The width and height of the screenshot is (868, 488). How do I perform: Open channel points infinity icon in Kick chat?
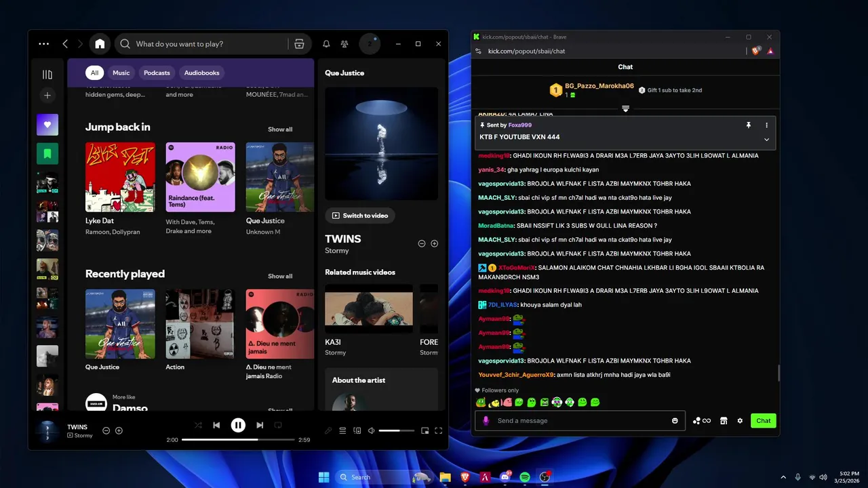coord(702,421)
